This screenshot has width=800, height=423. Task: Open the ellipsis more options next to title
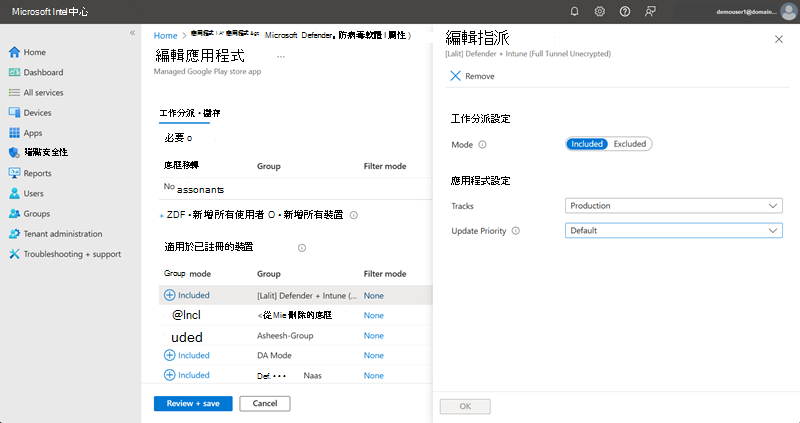click(281, 56)
